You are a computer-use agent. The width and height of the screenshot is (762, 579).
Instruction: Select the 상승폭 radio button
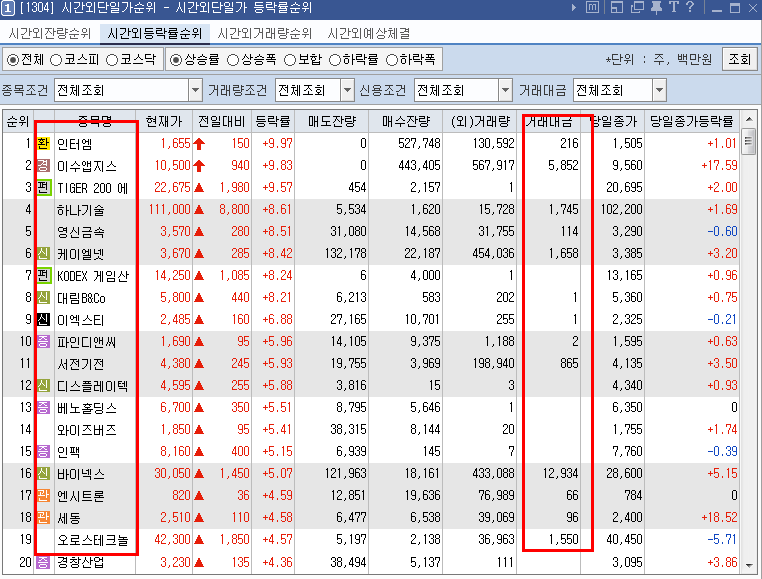[233, 60]
